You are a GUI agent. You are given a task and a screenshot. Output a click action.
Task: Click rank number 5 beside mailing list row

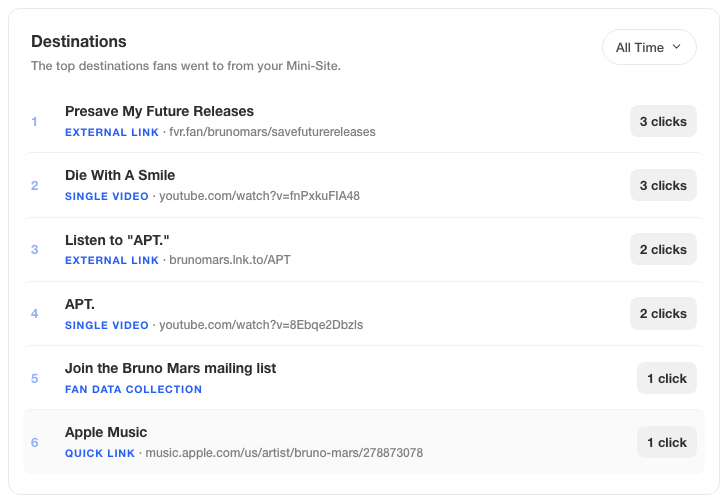[x=34, y=379]
